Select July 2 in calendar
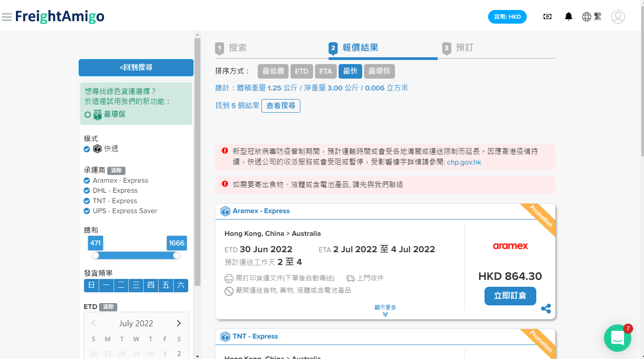Image resolution: width=644 pixels, height=359 pixels. click(179, 354)
